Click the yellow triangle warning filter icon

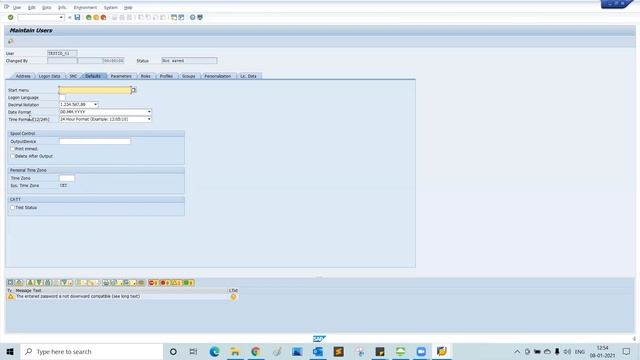coord(176,282)
